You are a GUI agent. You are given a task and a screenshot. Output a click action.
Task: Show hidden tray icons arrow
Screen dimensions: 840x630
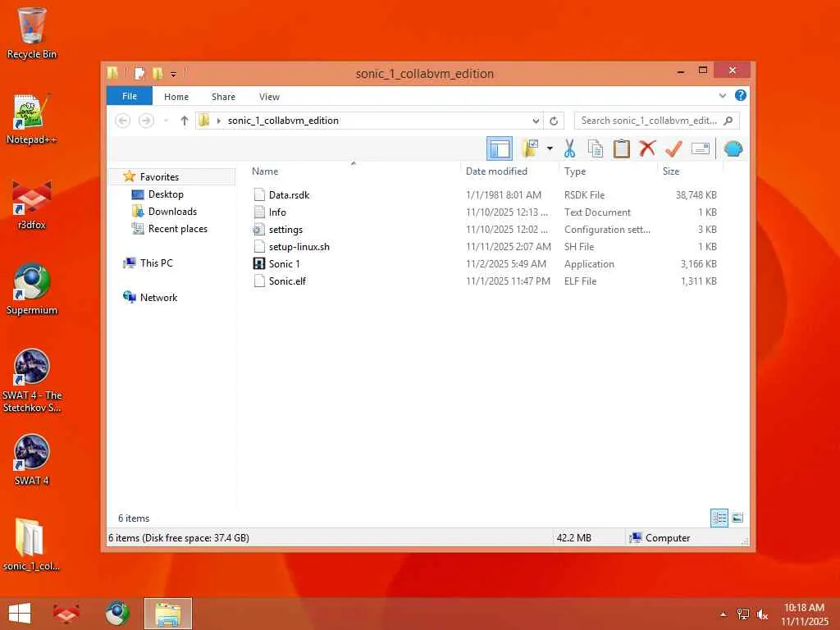point(724,614)
